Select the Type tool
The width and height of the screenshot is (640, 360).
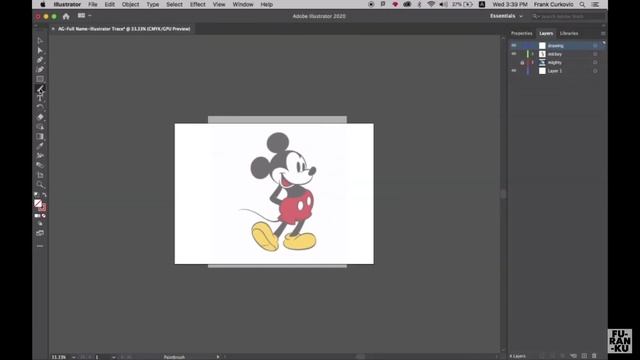(40, 98)
